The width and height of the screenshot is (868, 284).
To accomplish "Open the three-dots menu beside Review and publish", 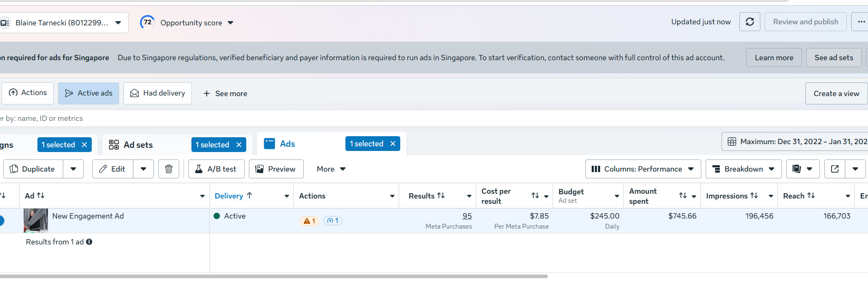I will (861, 22).
